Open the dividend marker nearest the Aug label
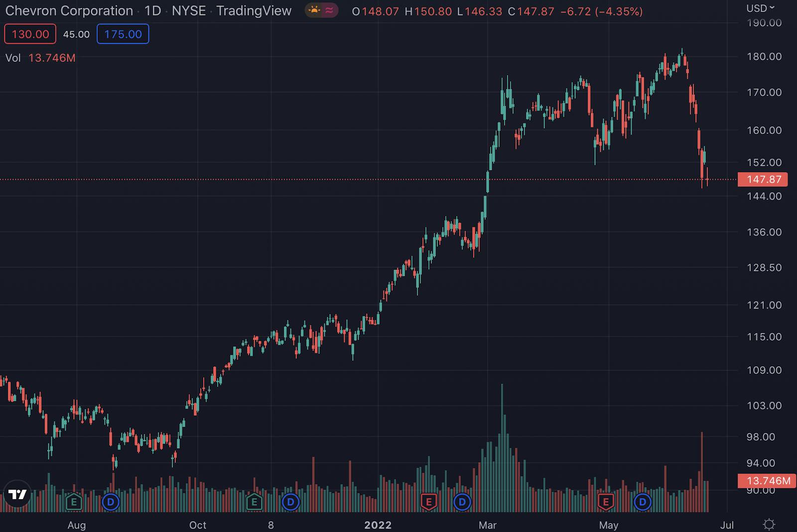 pos(111,502)
